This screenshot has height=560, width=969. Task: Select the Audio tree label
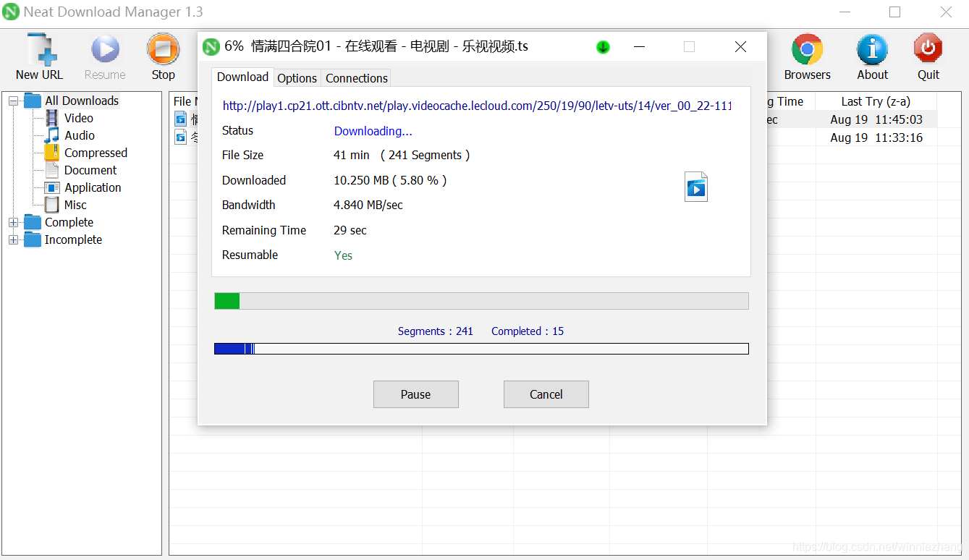point(80,135)
